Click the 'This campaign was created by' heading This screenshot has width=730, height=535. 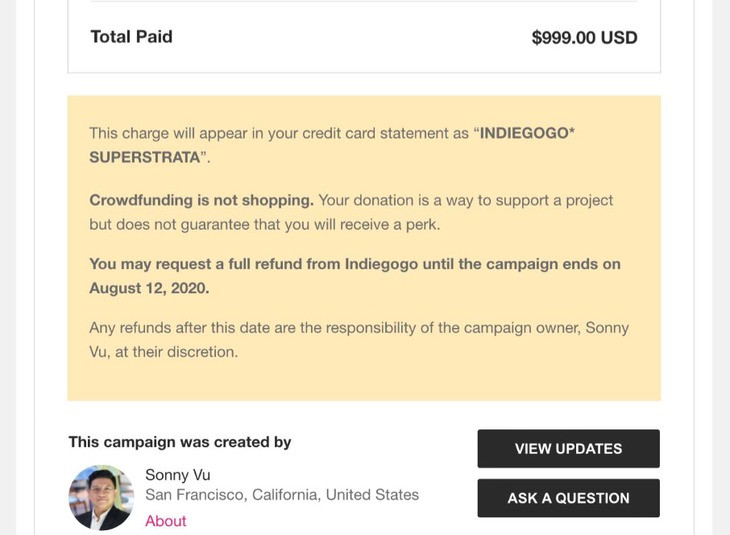pos(180,442)
